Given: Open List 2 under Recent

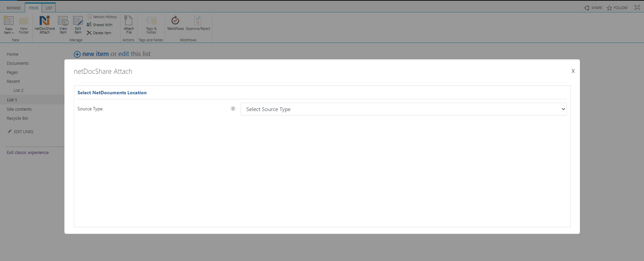Looking at the screenshot, I should [x=18, y=90].
